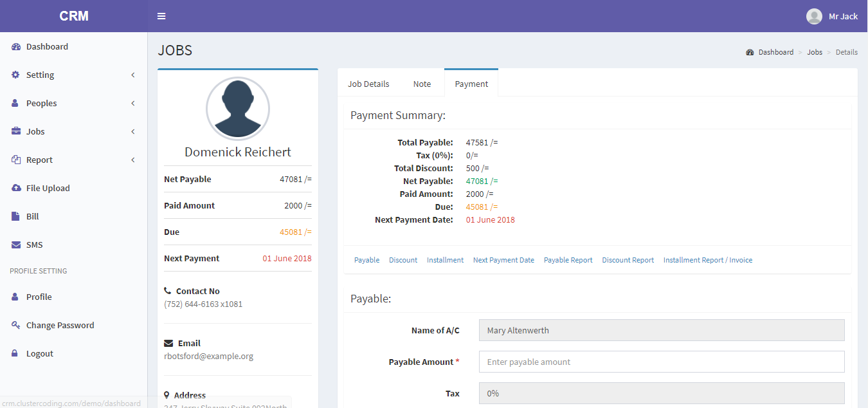Click the Peoples user icon
Image resolution: width=868 pixels, height=408 pixels.
pos(15,104)
